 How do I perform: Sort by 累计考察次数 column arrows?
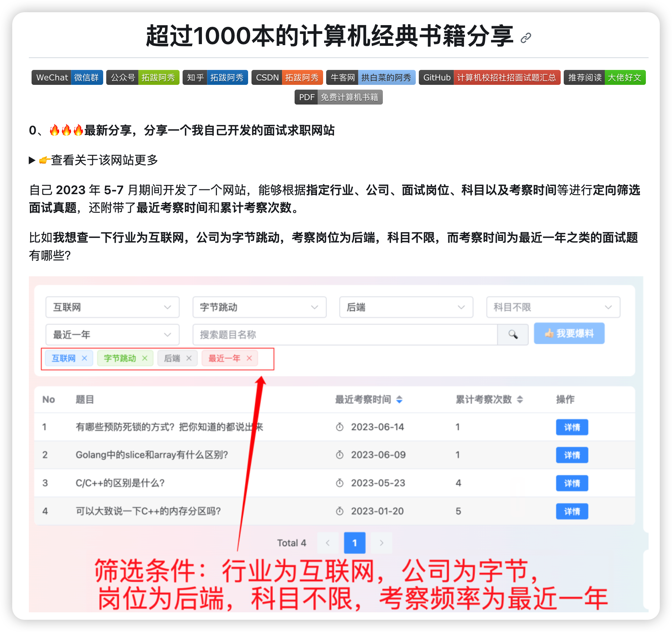520,399
